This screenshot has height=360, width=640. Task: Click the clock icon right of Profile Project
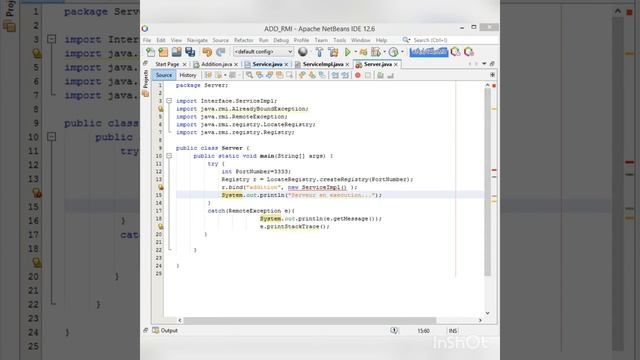pos(393,52)
